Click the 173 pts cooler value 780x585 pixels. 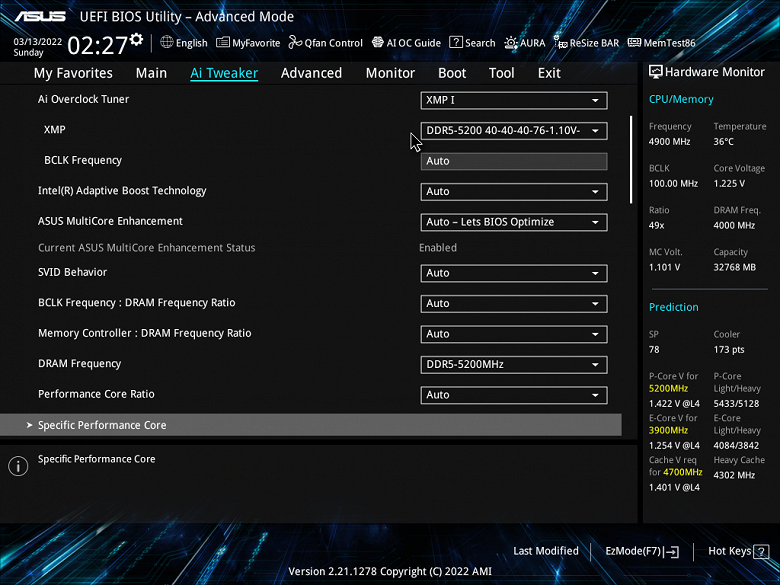pyautogui.click(x=729, y=349)
